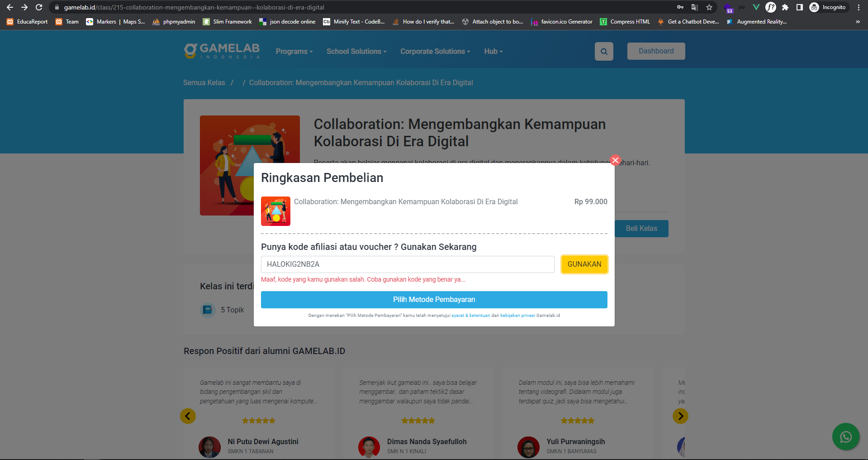
Task: Click the course thumbnail in purchase summary
Action: coord(275,211)
